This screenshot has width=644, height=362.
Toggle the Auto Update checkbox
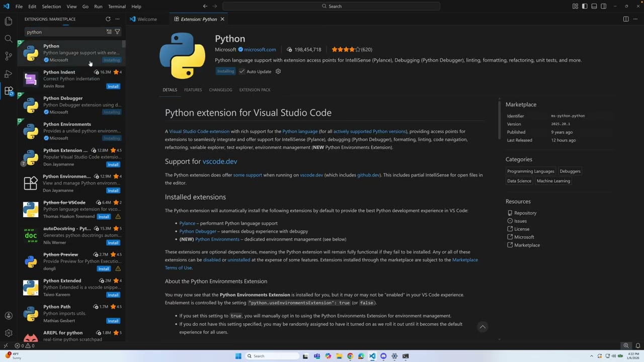(242, 71)
